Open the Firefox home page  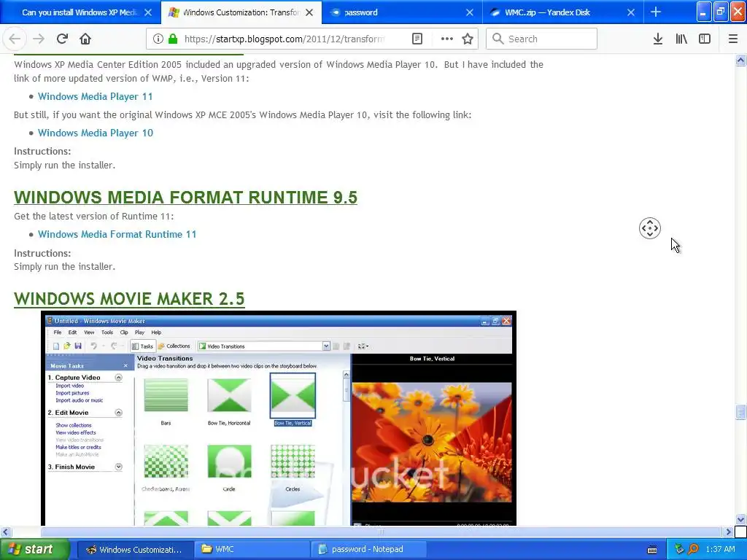pos(85,39)
